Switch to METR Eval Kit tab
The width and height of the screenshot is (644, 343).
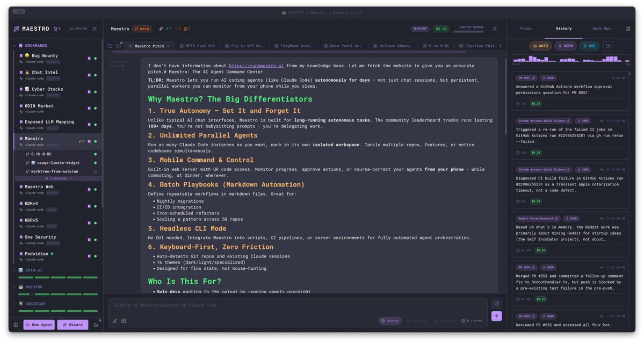click(x=198, y=46)
